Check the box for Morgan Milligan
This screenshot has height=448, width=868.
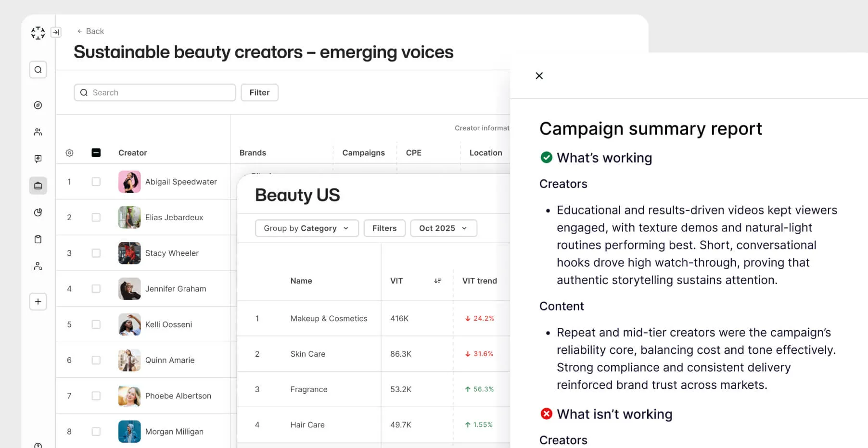point(96,432)
